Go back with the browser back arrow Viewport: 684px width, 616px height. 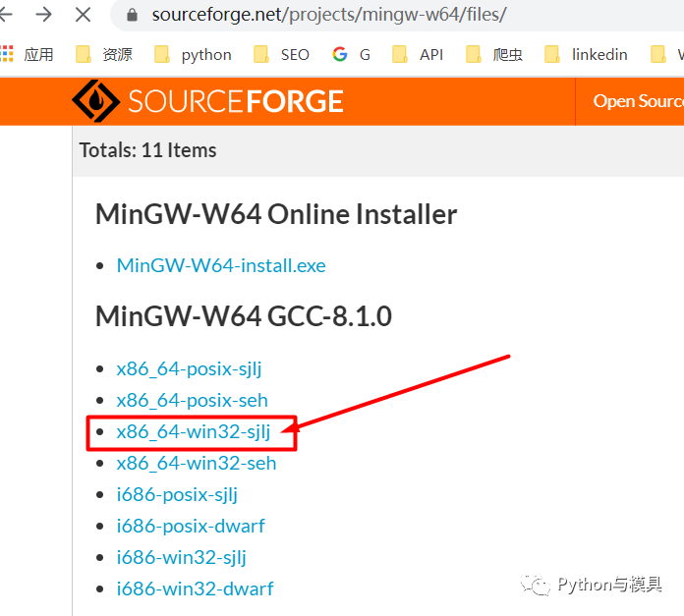tap(5, 15)
